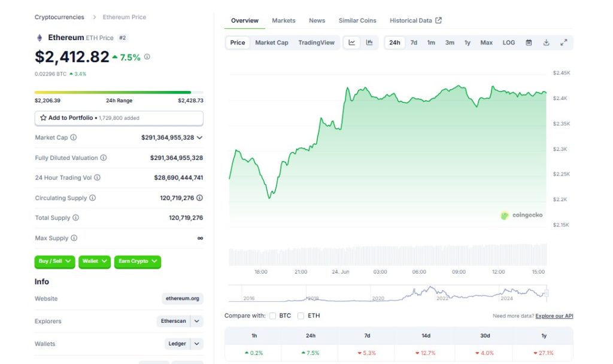Open the News tab
Image resolution: width=613 pixels, height=364 pixels.
coord(317,20)
